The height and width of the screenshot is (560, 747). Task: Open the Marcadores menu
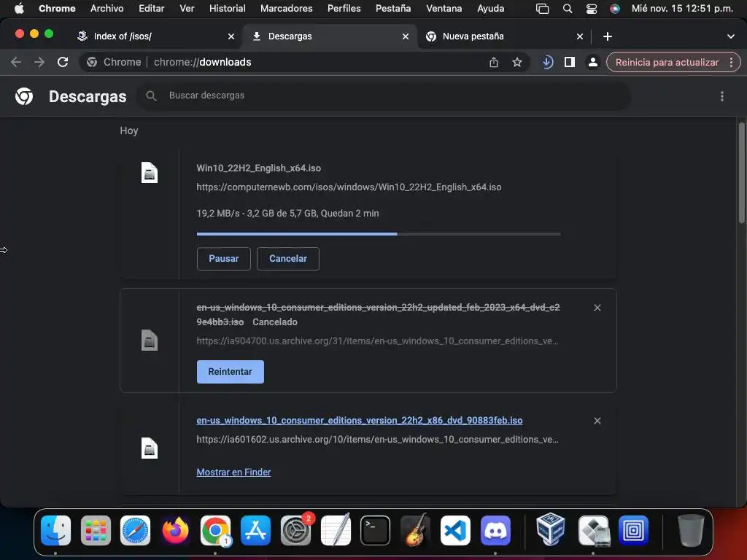coord(286,8)
